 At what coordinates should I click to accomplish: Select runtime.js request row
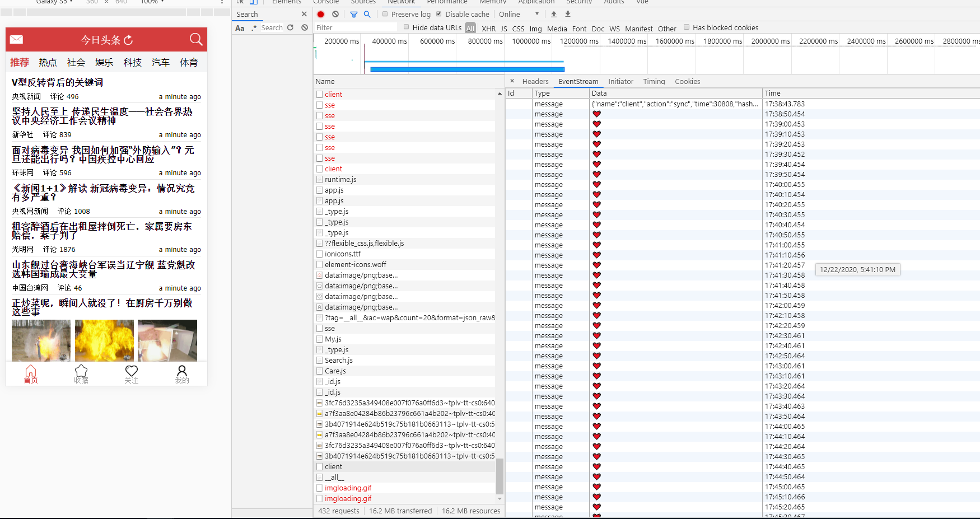pyautogui.click(x=405, y=179)
